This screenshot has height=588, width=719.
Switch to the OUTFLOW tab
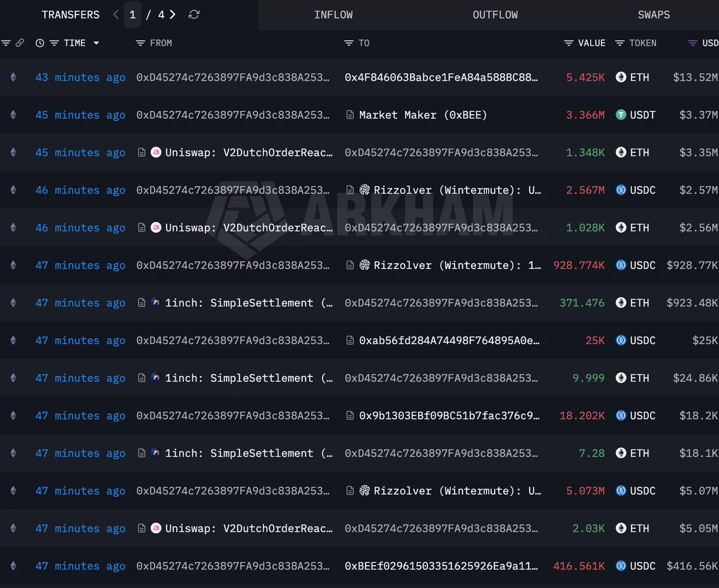click(495, 14)
